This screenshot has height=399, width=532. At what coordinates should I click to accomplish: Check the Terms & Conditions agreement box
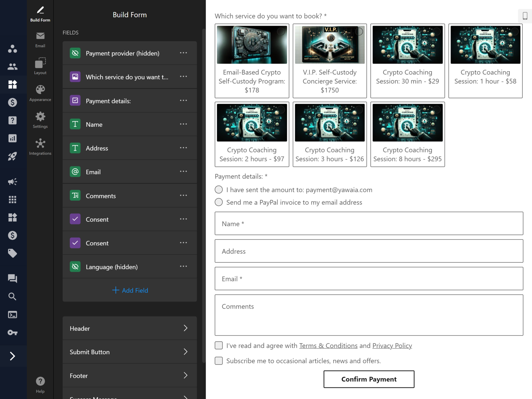[219, 345]
